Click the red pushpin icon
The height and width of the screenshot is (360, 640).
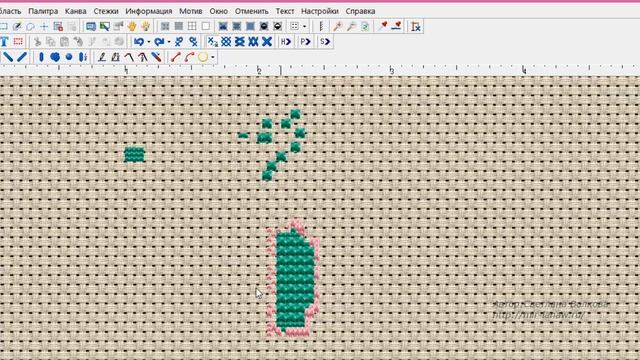click(382, 26)
